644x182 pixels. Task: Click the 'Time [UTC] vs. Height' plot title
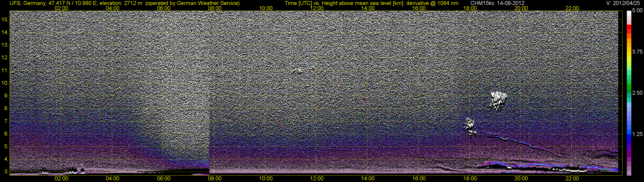pos(372,3)
